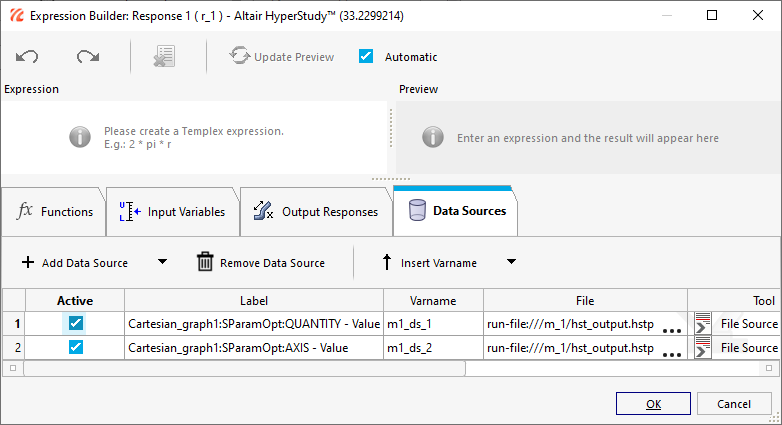Image resolution: width=782 pixels, height=425 pixels.
Task: Uncheck Active for data source row 1
Action: click(76, 323)
